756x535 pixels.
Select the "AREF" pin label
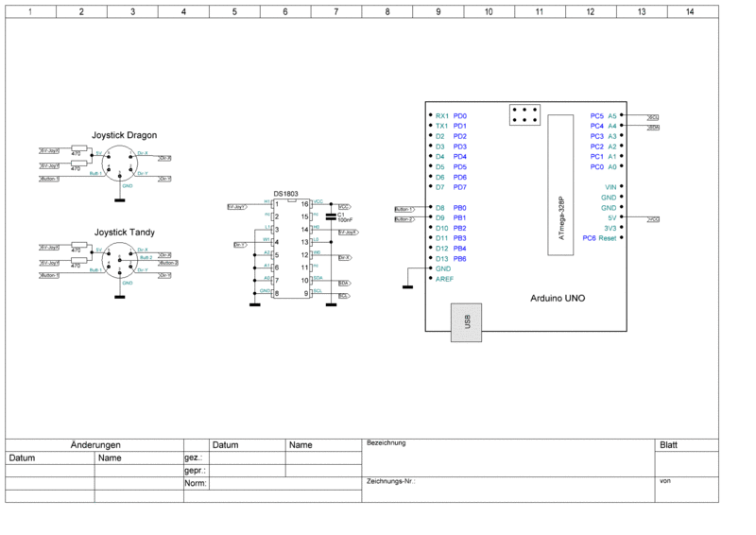pyautogui.click(x=444, y=280)
